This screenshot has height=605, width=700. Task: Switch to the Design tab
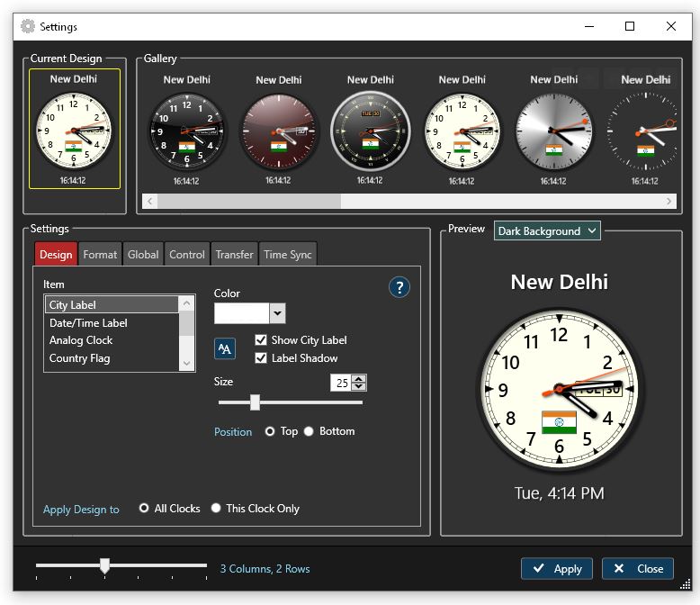56,254
